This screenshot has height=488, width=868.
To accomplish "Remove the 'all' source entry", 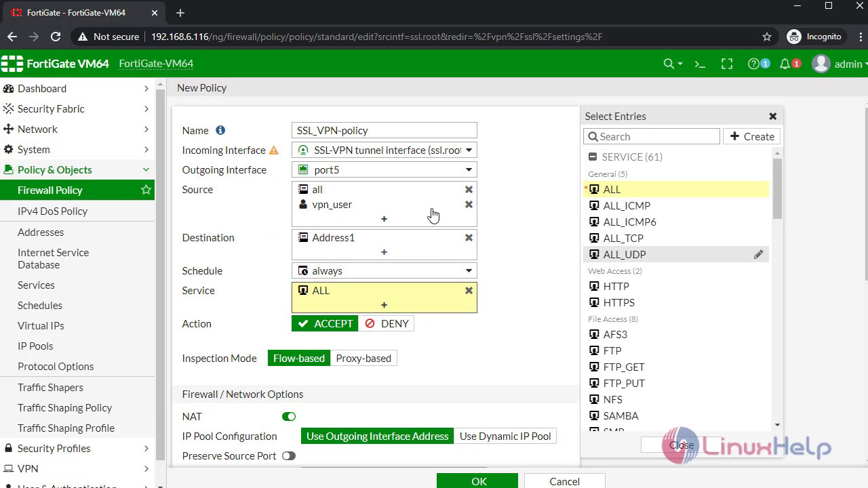I will click(x=469, y=190).
